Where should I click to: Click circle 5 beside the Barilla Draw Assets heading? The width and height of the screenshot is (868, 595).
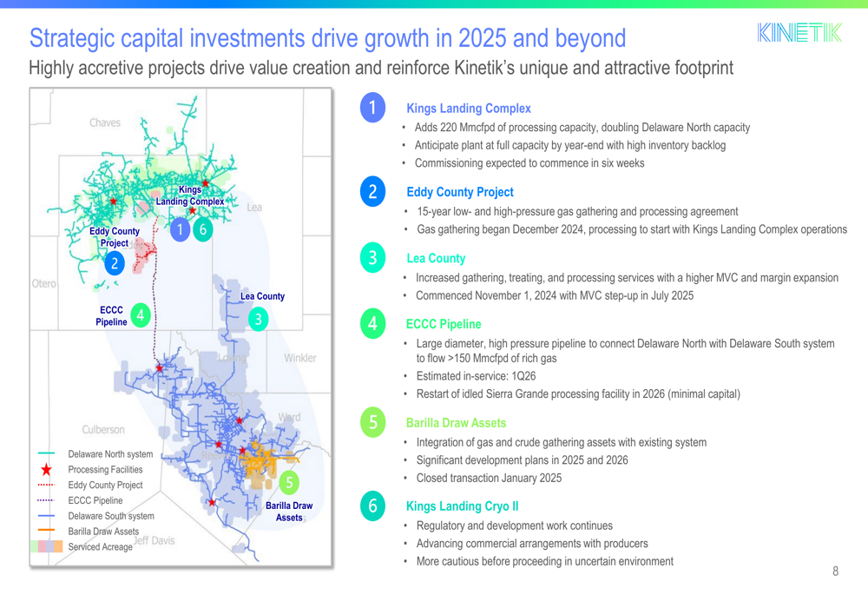[x=372, y=422]
